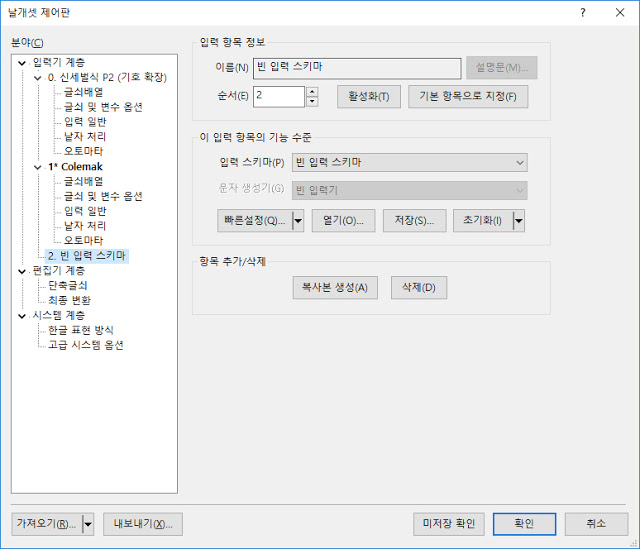This screenshot has height=549, width=640.
Task: Open the 입력 스키마 combo box
Action: [x=409, y=162]
